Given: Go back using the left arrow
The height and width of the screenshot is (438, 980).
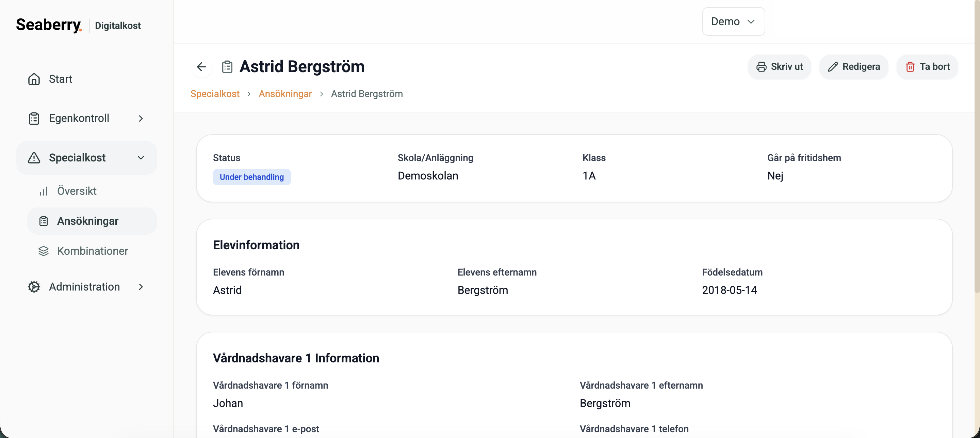Looking at the screenshot, I should (201, 67).
